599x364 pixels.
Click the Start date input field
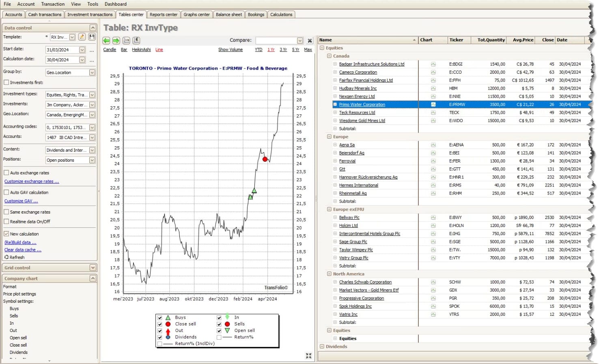pyautogui.click(x=62, y=50)
